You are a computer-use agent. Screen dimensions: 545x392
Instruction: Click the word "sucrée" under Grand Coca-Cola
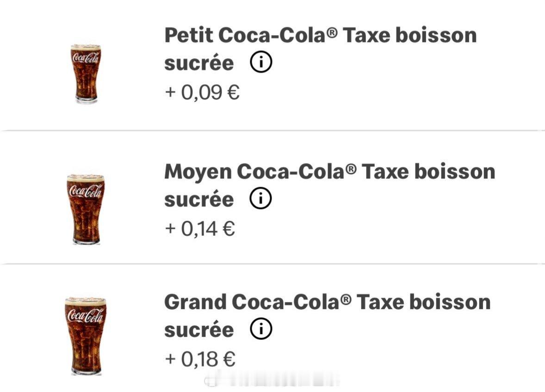coord(199,330)
